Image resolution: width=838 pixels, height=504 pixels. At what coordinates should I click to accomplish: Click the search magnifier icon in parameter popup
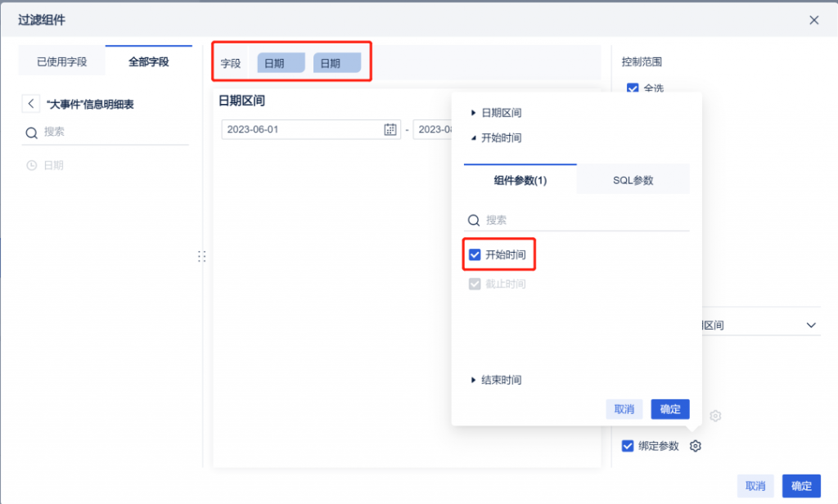coord(474,220)
